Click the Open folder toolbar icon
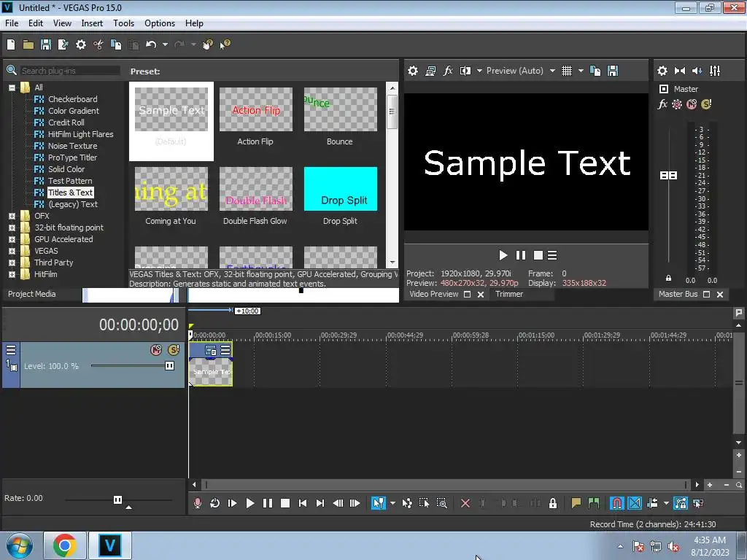Image resolution: width=747 pixels, height=560 pixels. pyautogui.click(x=28, y=44)
